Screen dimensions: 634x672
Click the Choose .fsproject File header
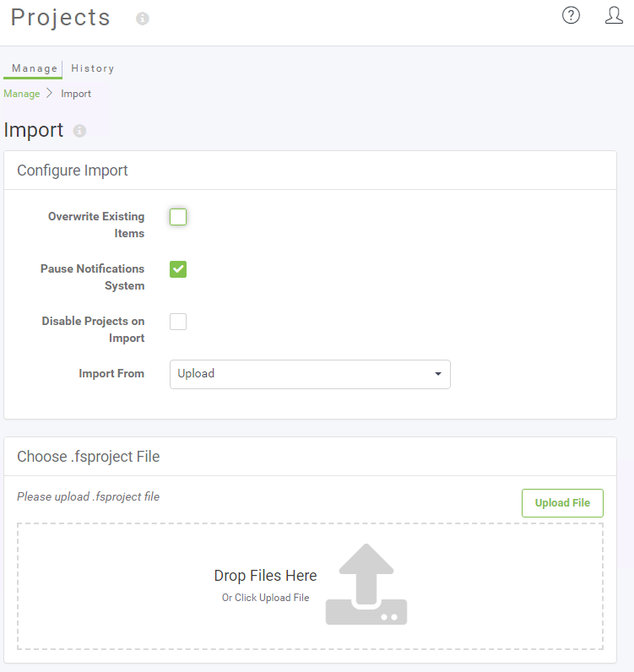[310, 457]
